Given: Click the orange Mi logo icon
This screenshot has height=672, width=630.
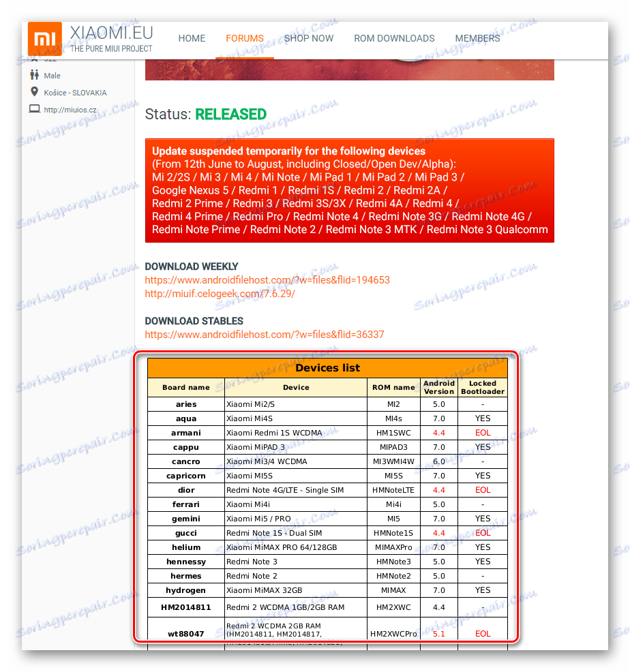Looking at the screenshot, I should click(x=44, y=39).
